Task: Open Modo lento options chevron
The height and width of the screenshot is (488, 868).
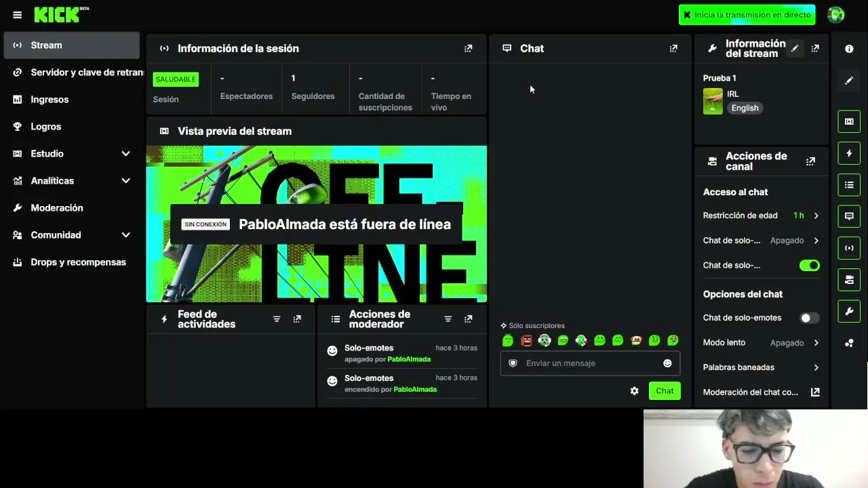Action: (x=816, y=343)
